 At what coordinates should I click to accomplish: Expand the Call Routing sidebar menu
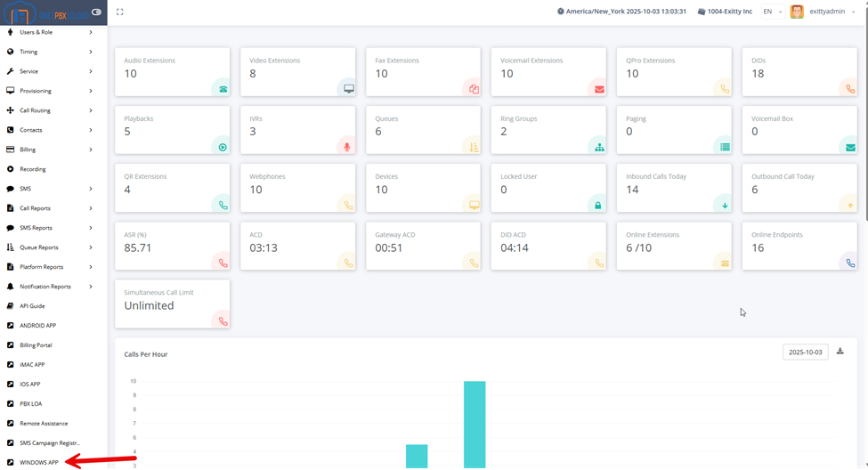tap(53, 110)
